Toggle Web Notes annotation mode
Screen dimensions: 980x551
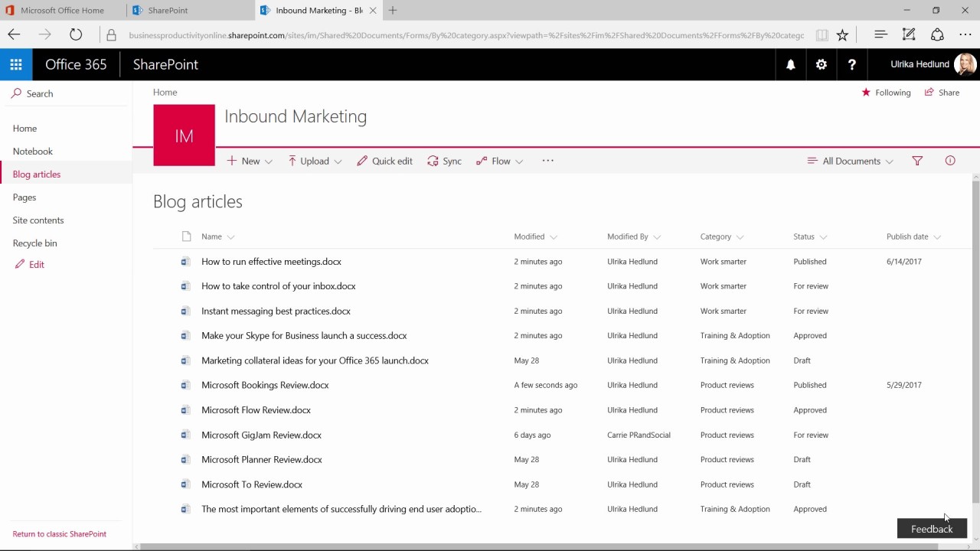910,35
